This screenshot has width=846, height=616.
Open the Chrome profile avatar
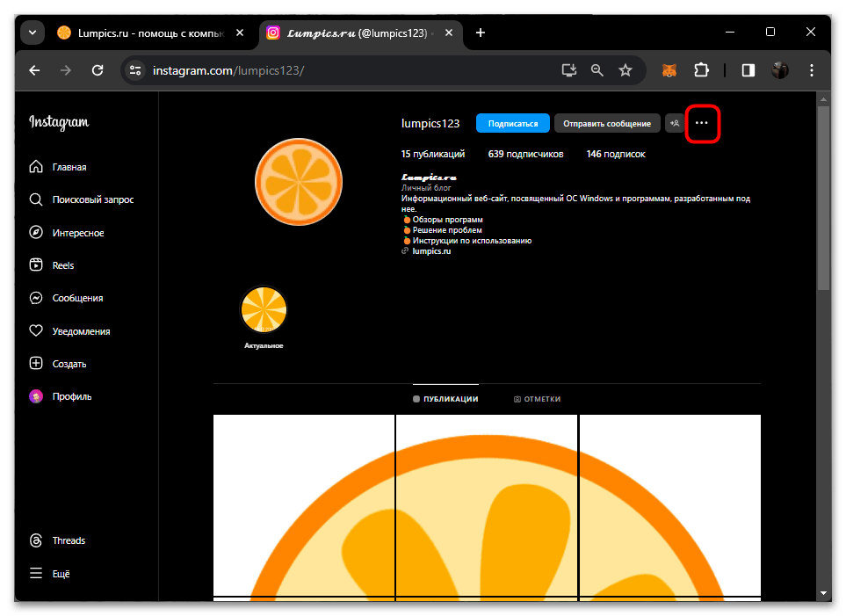[x=779, y=70]
